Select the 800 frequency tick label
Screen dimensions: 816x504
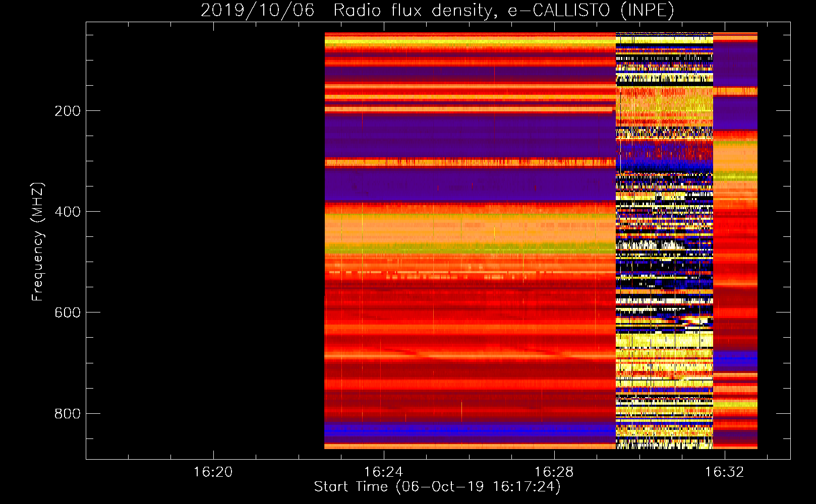68,414
